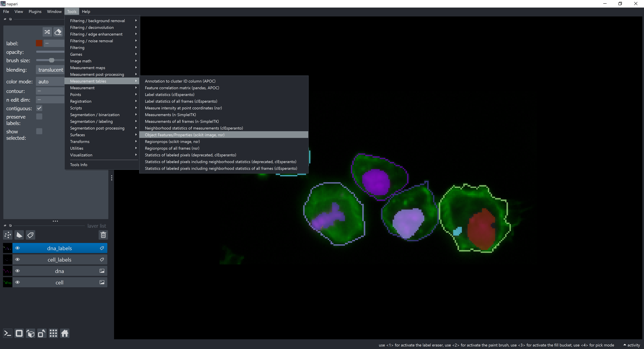Expand Segmentation / labeling submenu

click(102, 121)
